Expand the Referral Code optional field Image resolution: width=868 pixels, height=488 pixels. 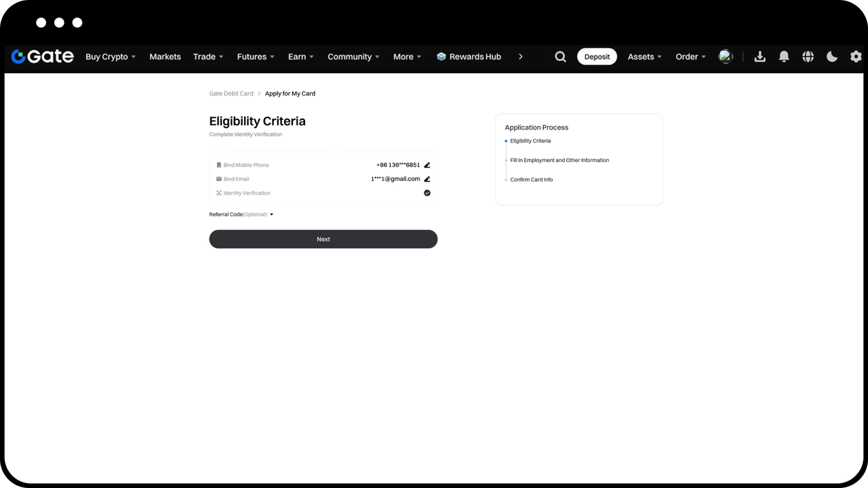click(x=241, y=214)
